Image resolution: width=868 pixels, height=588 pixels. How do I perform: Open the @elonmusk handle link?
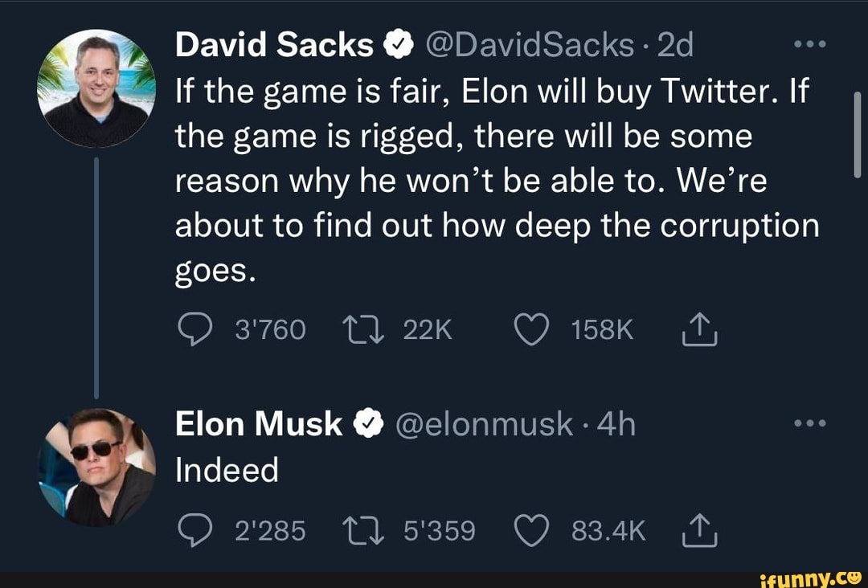pyautogui.click(x=484, y=424)
